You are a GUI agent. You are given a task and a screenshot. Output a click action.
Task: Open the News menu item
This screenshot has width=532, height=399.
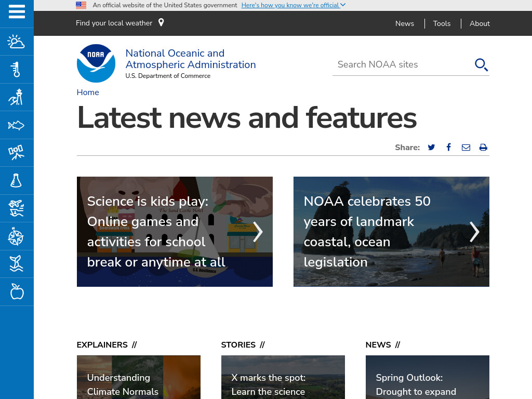tap(404, 23)
